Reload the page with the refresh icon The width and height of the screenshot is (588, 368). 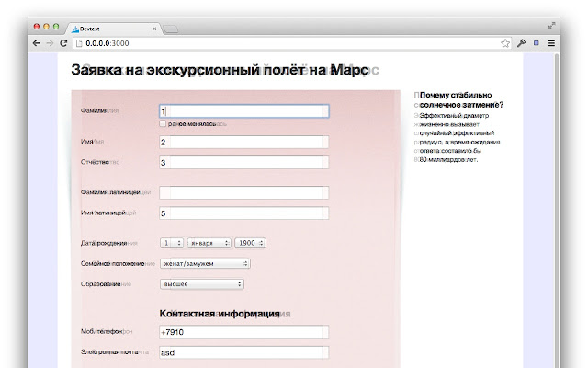[x=63, y=43]
